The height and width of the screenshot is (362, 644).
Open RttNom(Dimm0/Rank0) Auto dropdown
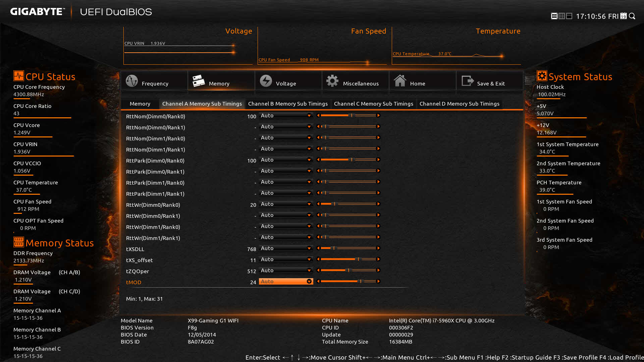coord(286,116)
